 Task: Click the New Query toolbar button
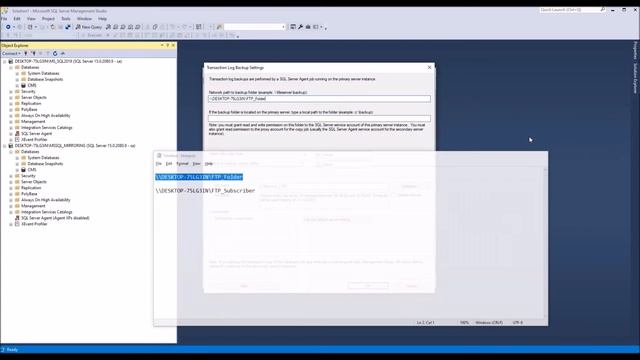89,27
